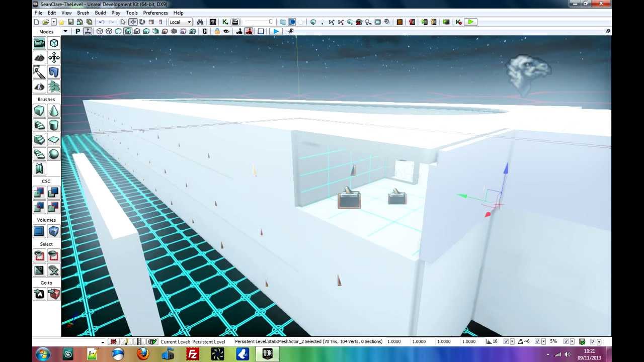The image size is (644, 362).
Task: Select the rotation widget mode
Action: 142,22
